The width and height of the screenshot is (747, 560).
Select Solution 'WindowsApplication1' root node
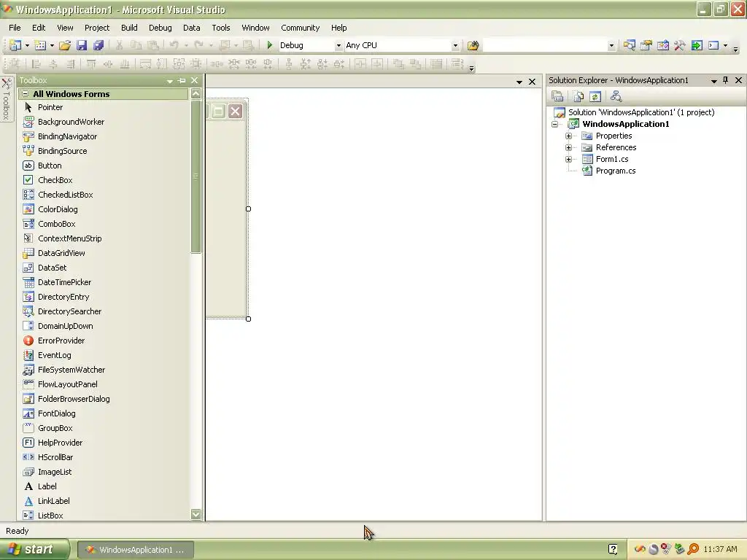coord(640,112)
